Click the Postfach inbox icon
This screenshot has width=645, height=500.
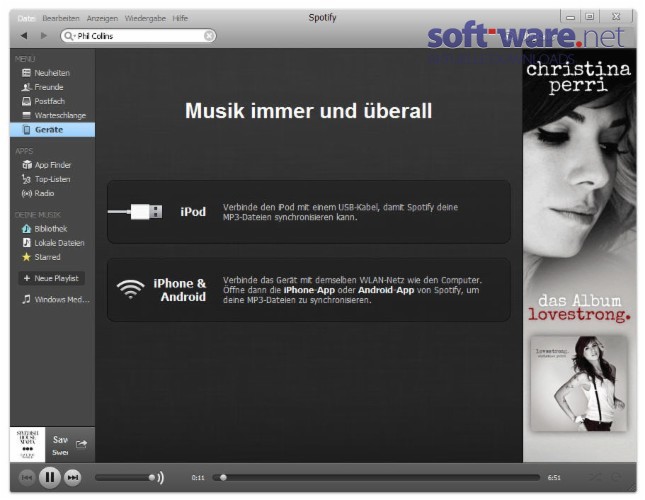pyautogui.click(x=26, y=101)
